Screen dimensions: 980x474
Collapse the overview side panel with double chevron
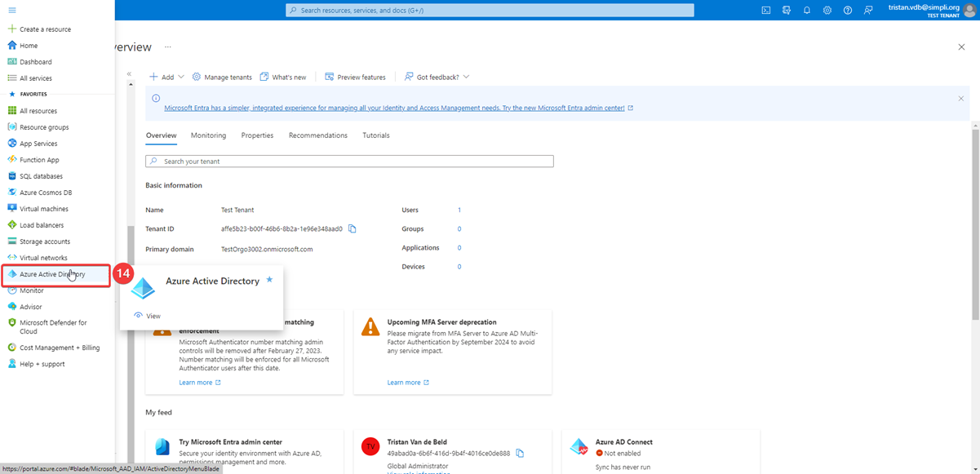coord(128,72)
